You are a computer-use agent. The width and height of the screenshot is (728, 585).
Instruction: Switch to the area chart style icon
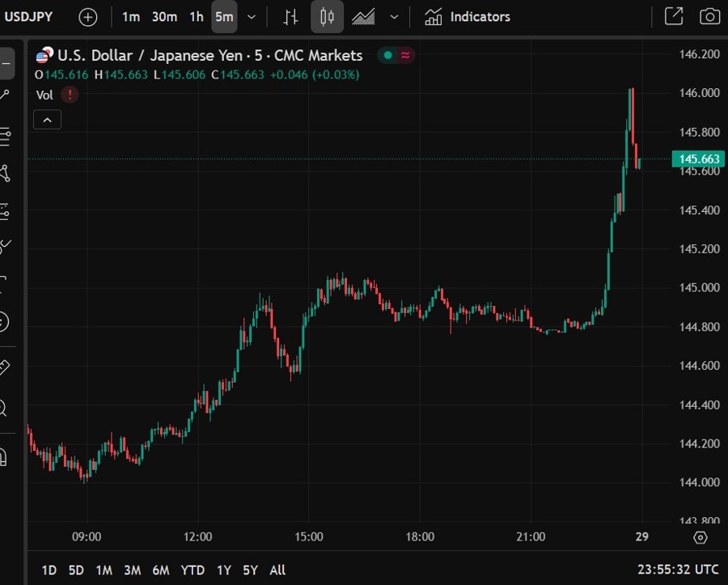(363, 17)
